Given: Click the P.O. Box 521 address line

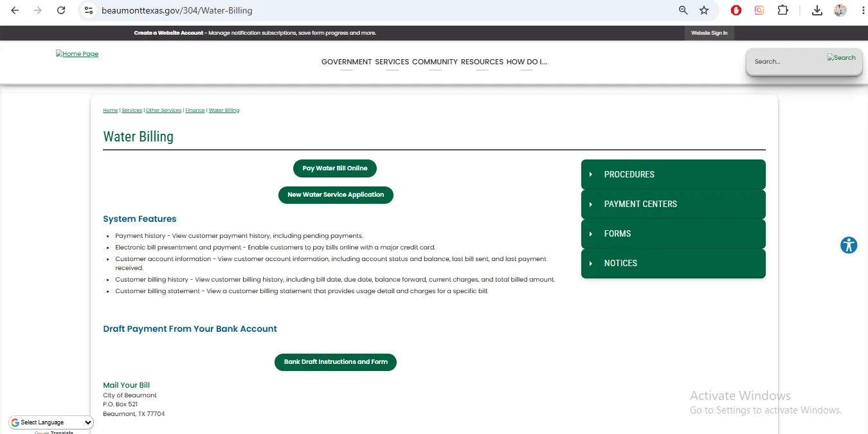Looking at the screenshot, I should (x=120, y=404).
